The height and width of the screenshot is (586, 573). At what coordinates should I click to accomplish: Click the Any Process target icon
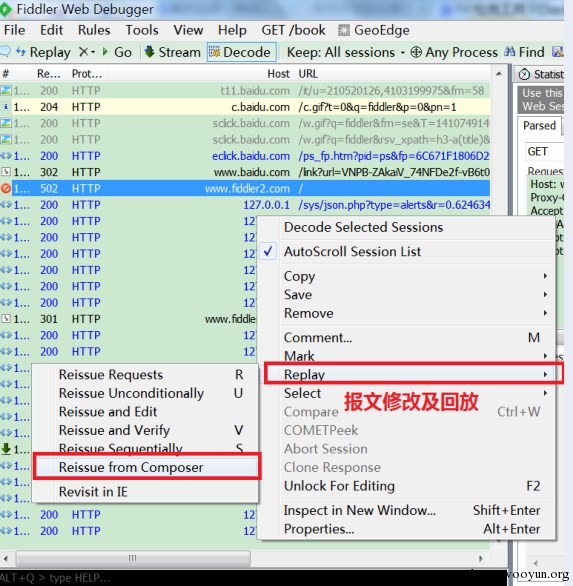[x=416, y=52]
